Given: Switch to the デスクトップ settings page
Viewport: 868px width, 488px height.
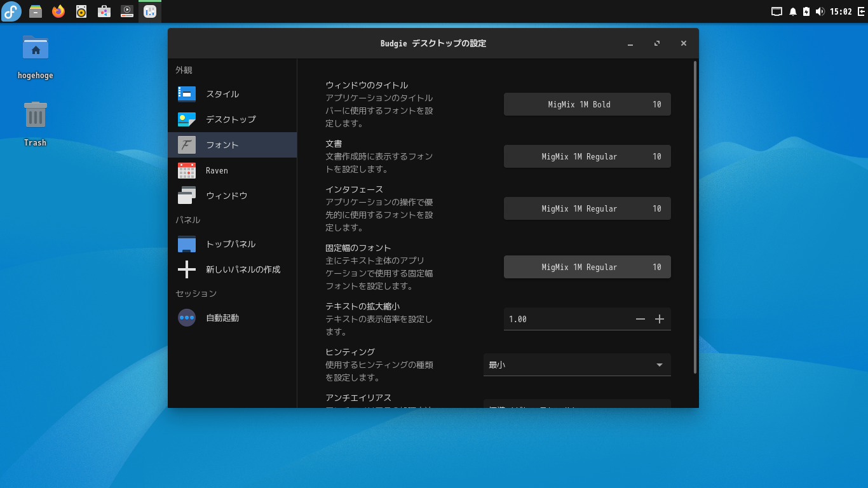Looking at the screenshot, I should (233, 119).
